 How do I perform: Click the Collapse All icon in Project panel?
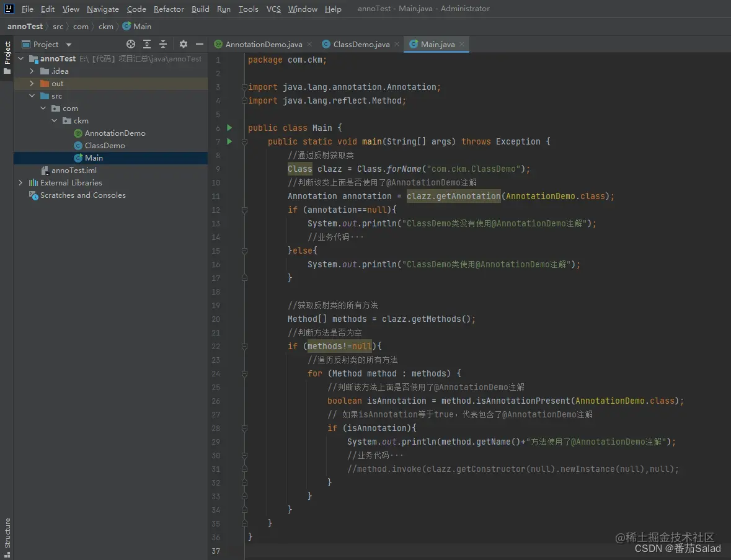tap(163, 44)
